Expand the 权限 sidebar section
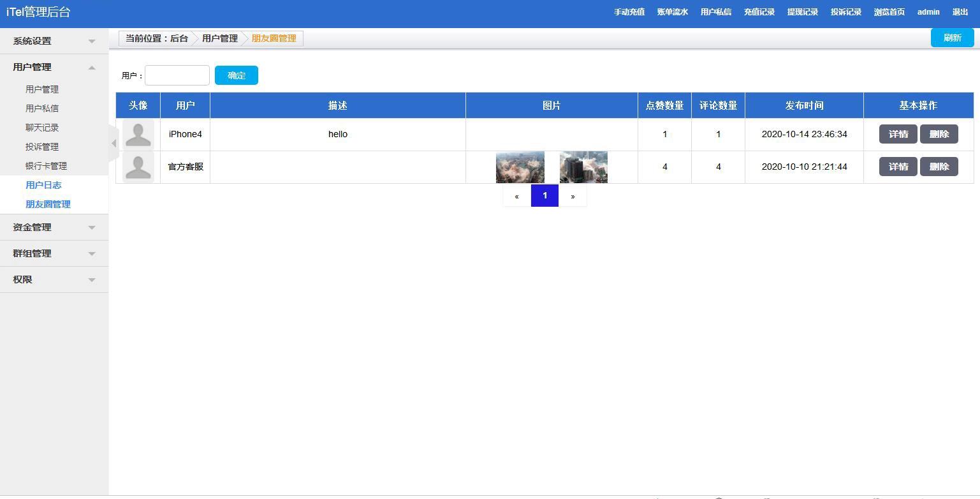980x499 pixels. click(x=54, y=279)
